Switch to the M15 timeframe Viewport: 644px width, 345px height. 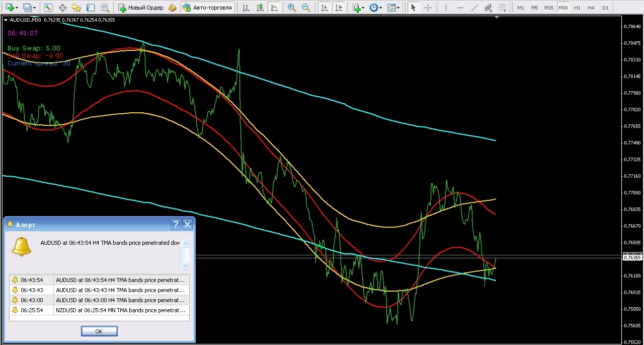[548, 8]
